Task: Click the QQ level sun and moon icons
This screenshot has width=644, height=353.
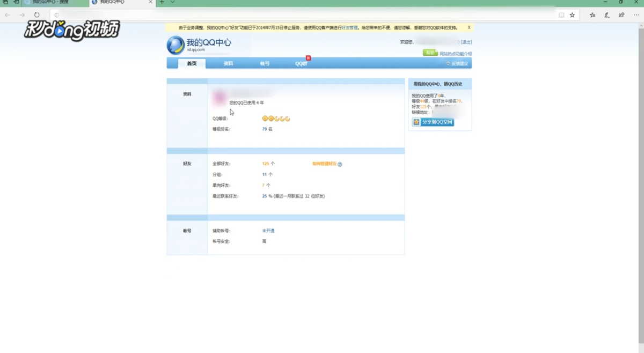Action: pos(276,119)
